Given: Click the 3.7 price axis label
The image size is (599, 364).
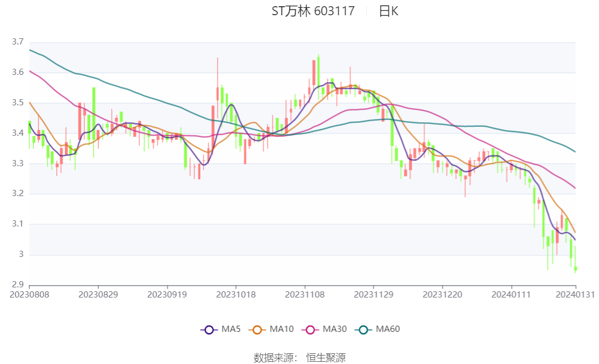Looking at the screenshot, I should 17,42.
